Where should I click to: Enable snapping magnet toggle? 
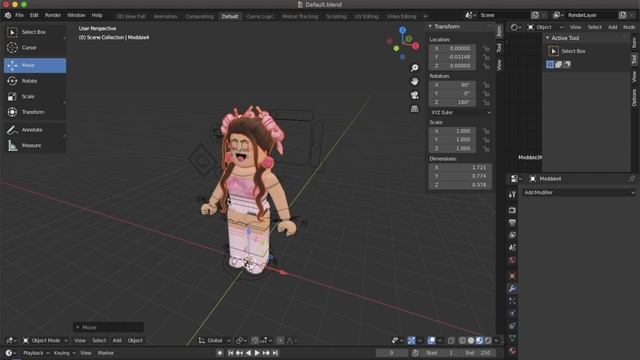[x=255, y=340]
